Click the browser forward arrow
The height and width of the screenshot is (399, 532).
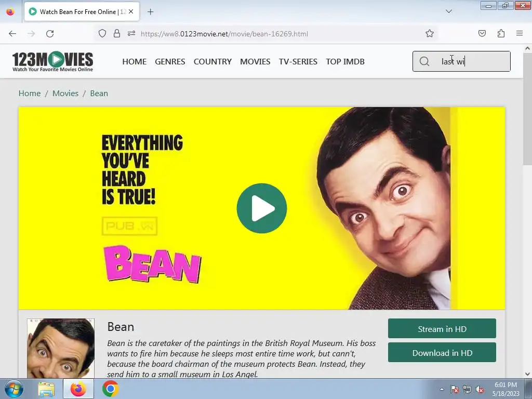(31, 34)
